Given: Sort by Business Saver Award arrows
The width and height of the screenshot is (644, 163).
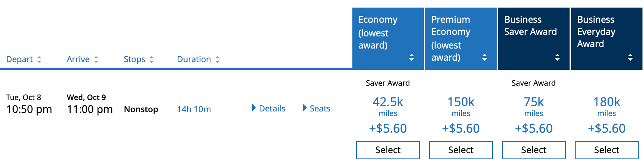Looking at the screenshot, I should click(557, 57).
